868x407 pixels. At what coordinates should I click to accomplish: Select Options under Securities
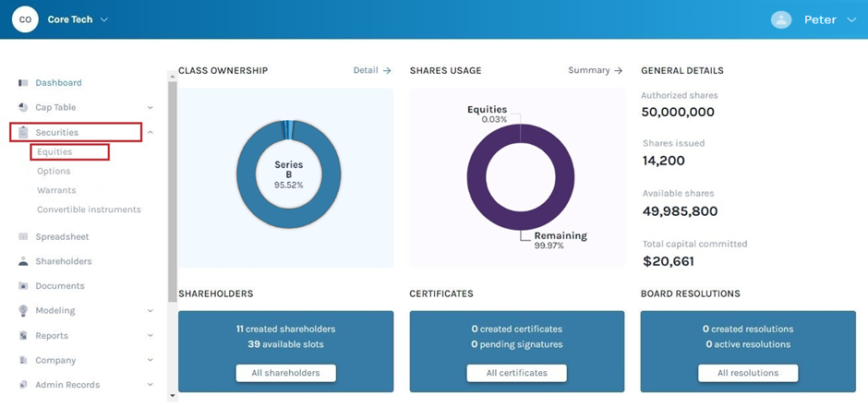click(x=54, y=172)
